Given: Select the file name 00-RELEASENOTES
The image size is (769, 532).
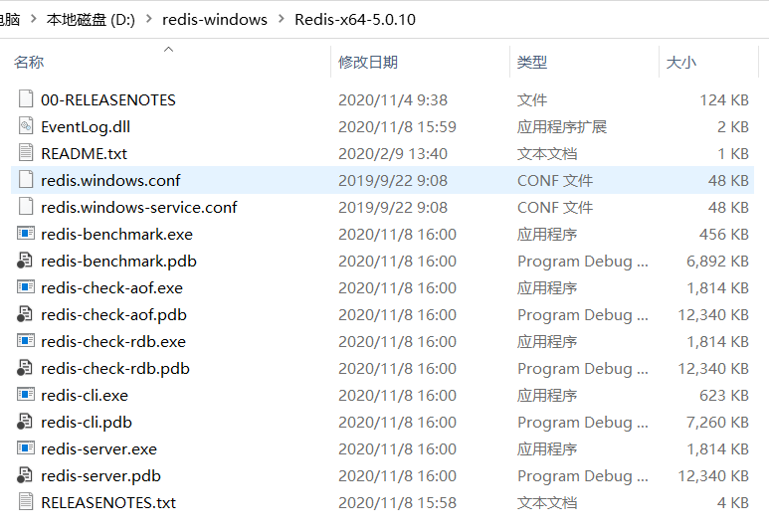Looking at the screenshot, I should click(x=108, y=100).
